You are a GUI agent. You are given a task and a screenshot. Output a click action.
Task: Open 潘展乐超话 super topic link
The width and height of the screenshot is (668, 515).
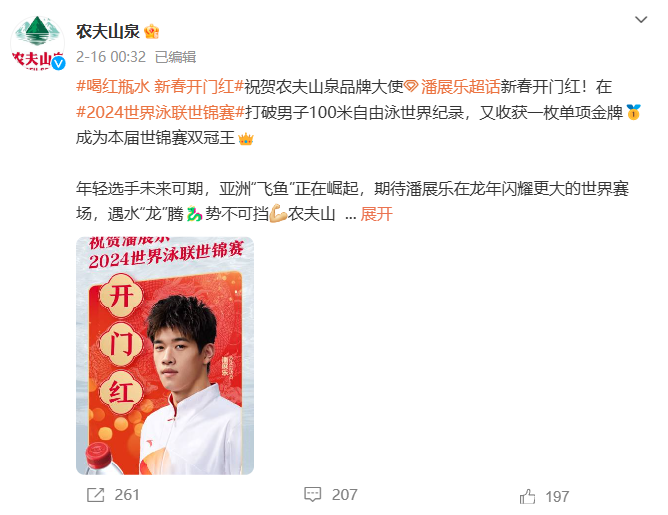click(460, 86)
